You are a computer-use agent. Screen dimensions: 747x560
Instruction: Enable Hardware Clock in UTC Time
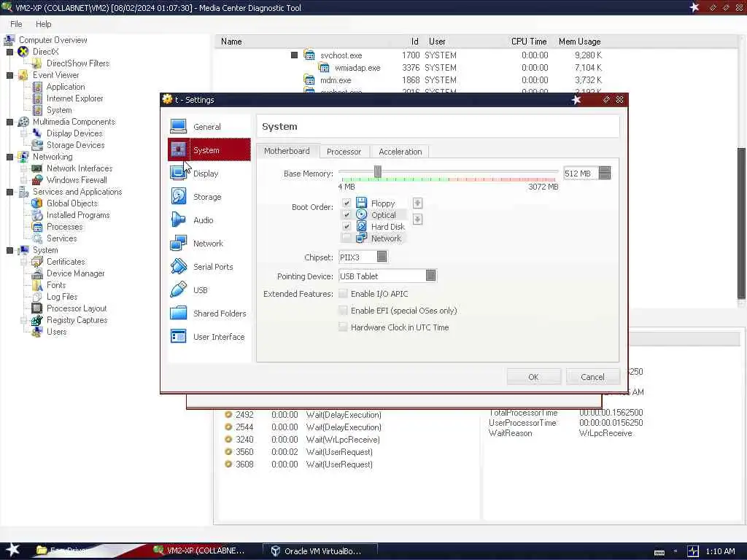[x=343, y=327]
